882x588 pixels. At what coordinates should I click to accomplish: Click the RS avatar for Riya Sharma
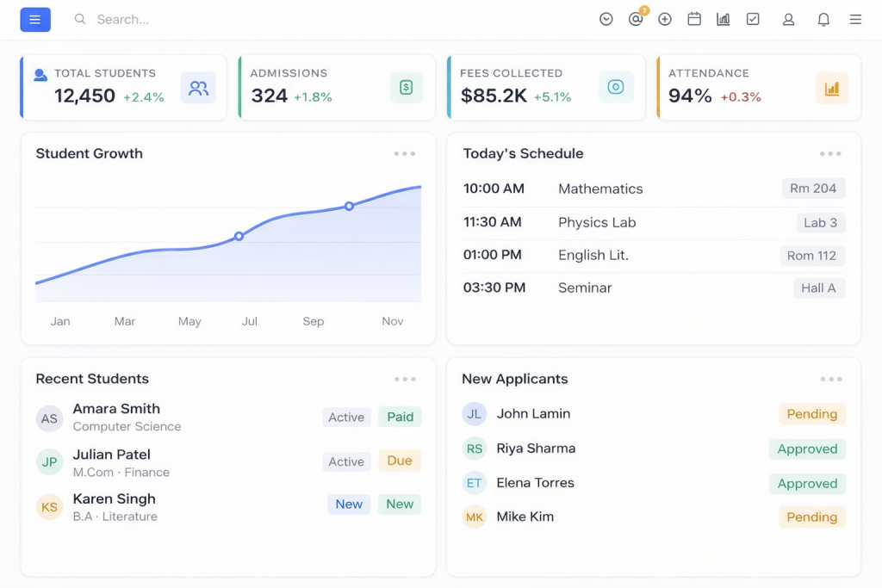(475, 449)
